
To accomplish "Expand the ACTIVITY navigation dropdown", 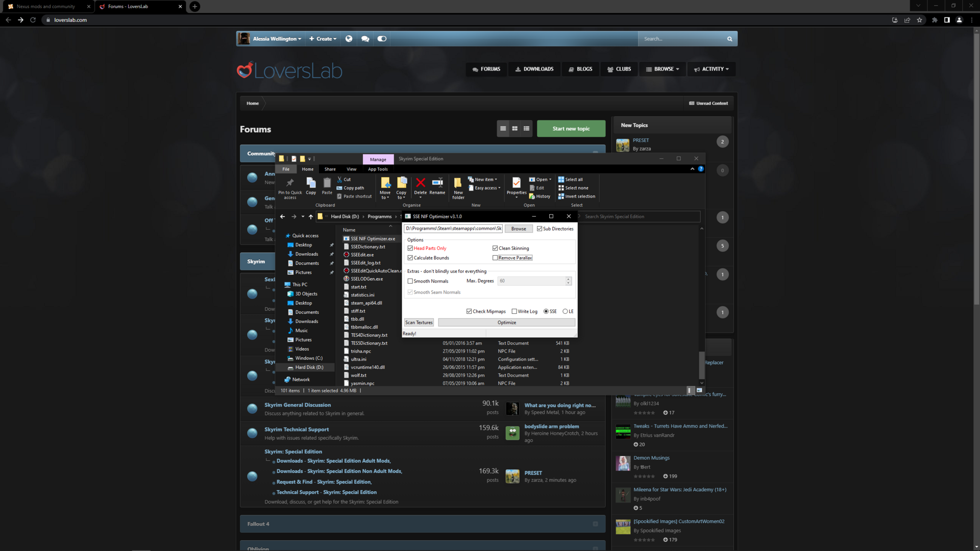I will pos(711,69).
